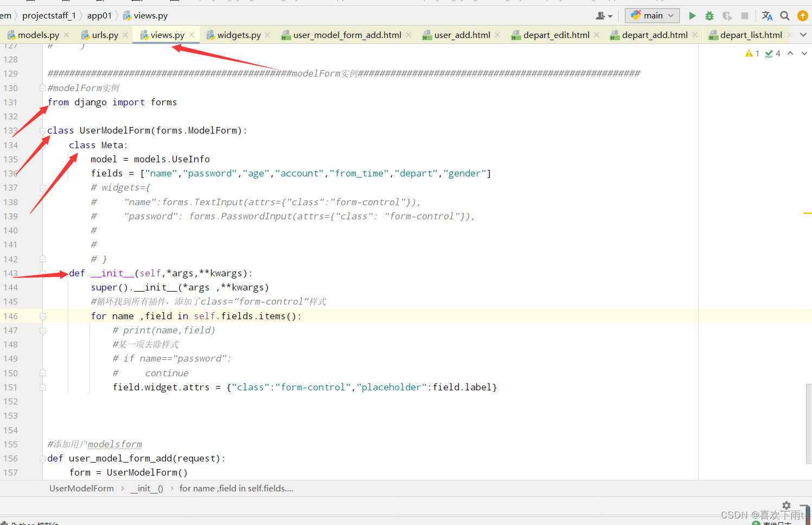Close the depart_add.html tab
Screen dimensions: 812x525
tap(695, 35)
